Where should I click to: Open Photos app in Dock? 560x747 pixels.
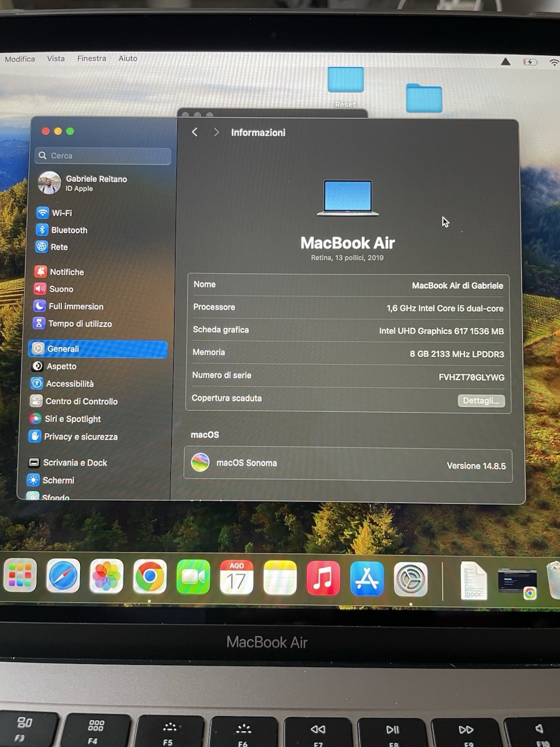click(106, 576)
